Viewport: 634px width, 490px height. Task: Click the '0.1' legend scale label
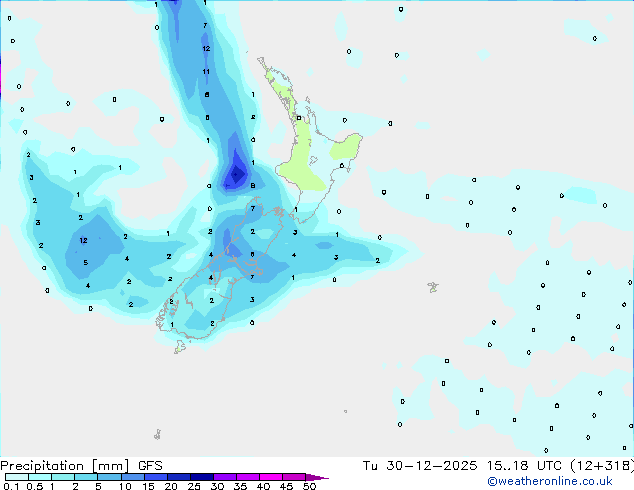point(11,486)
